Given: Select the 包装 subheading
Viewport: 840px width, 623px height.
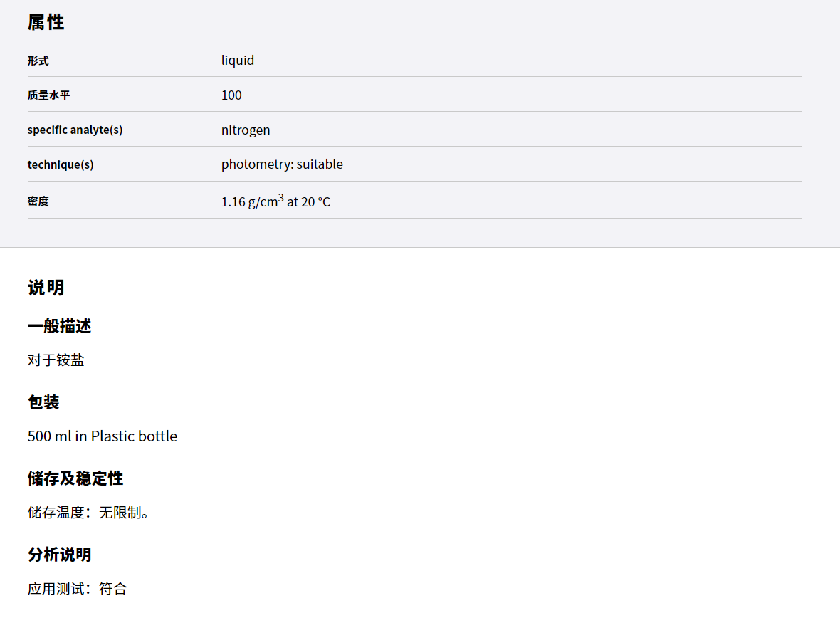Looking at the screenshot, I should [43, 402].
